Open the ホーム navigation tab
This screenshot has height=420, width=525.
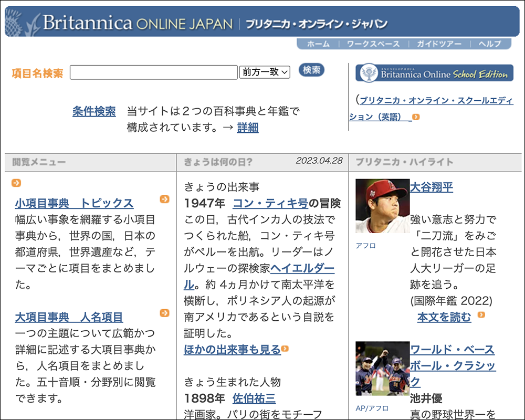(x=318, y=44)
